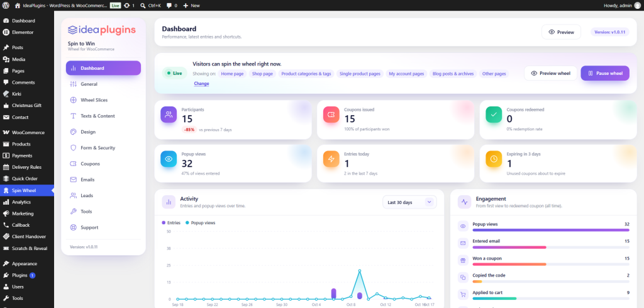Click the Entries today lightning icon
Screen dimensions: 644x308
[331, 159]
